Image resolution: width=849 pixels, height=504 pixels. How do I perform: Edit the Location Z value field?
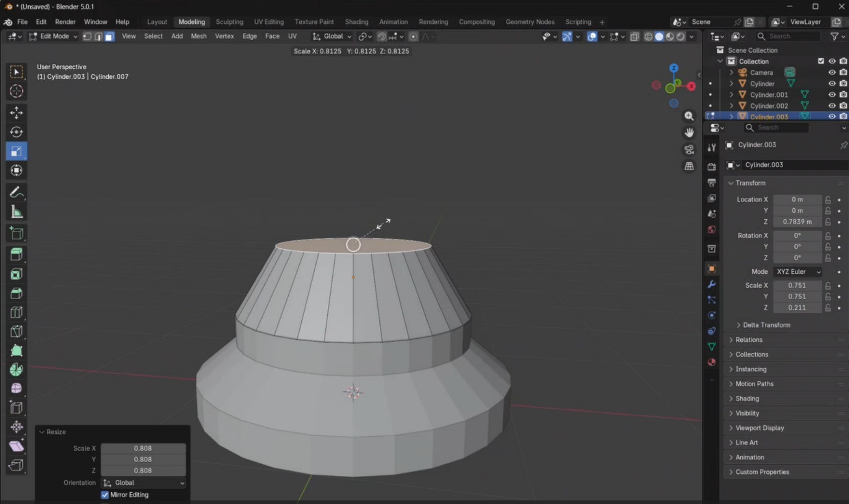point(798,222)
